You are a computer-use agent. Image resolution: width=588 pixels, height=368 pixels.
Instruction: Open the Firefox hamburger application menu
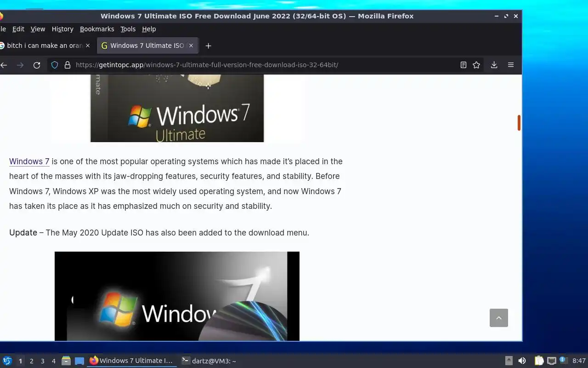510,65
